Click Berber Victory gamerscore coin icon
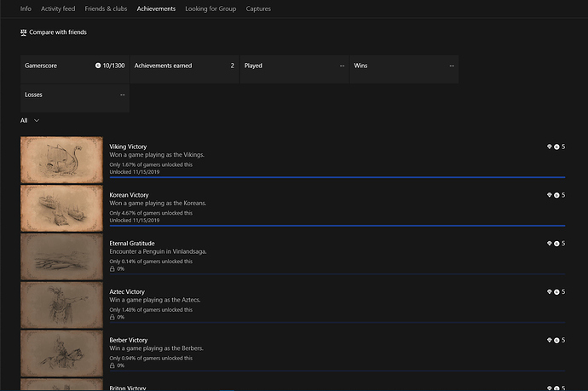The height and width of the screenshot is (391, 588). 556,341
